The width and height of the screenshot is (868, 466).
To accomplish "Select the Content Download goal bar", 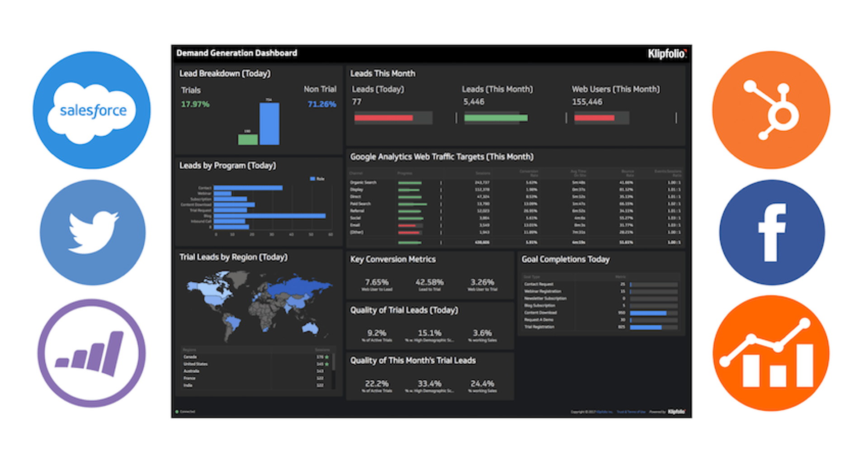I will tap(648, 313).
